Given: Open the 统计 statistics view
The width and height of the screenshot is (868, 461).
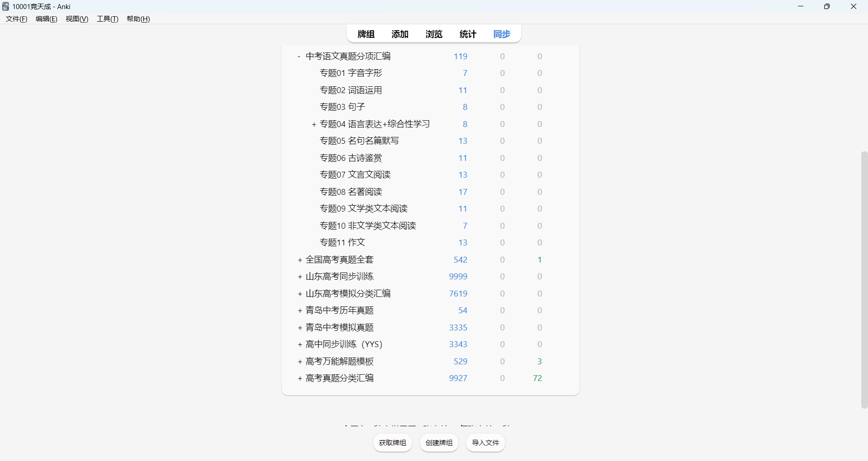Looking at the screenshot, I should [x=468, y=34].
